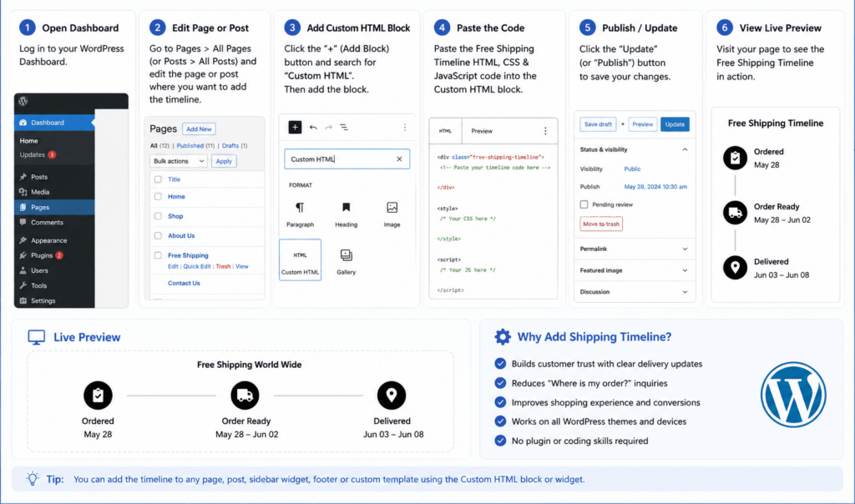Switch to Preview tab in code block
The image size is (855, 504).
pyautogui.click(x=482, y=131)
